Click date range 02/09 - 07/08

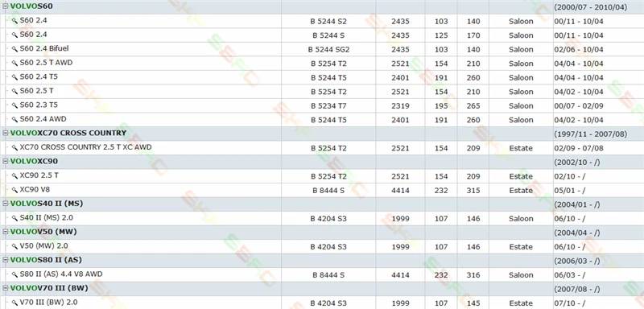click(579, 148)
